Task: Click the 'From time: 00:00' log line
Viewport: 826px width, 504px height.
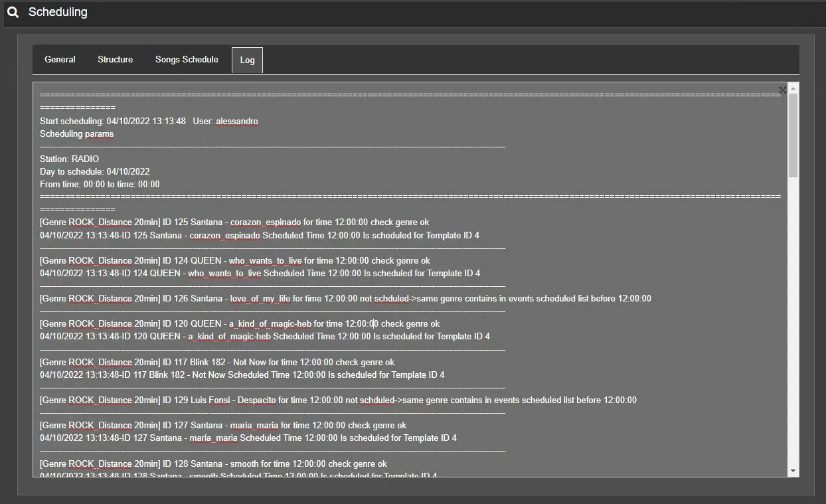Action: point(100,185)
